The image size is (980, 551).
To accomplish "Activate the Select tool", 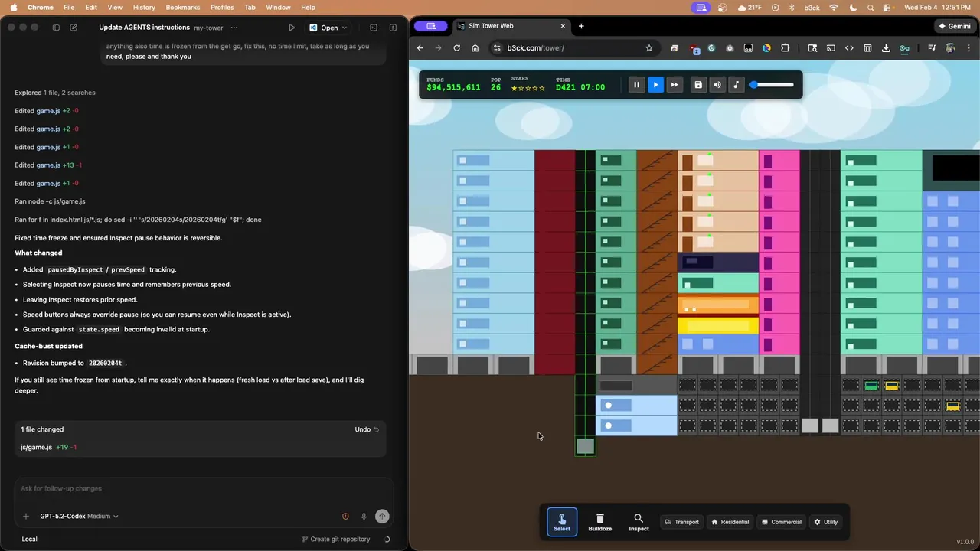I will (x=562, y=522).
